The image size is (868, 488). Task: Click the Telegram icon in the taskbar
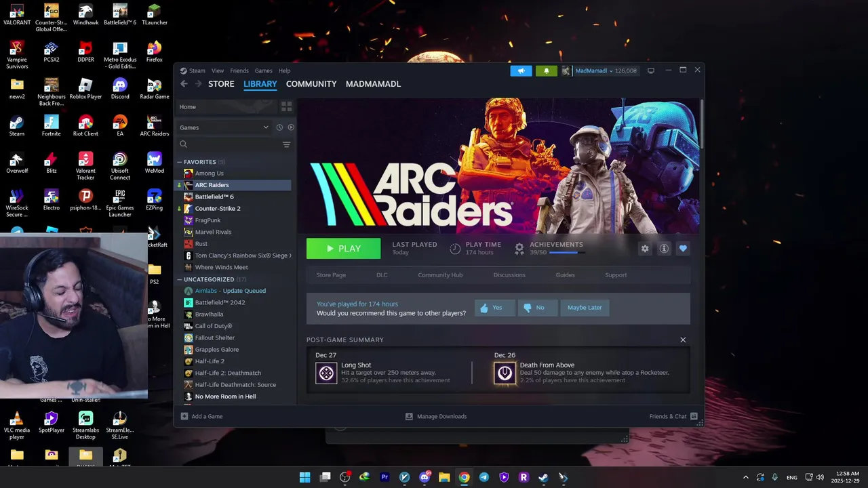coord(484,477)
